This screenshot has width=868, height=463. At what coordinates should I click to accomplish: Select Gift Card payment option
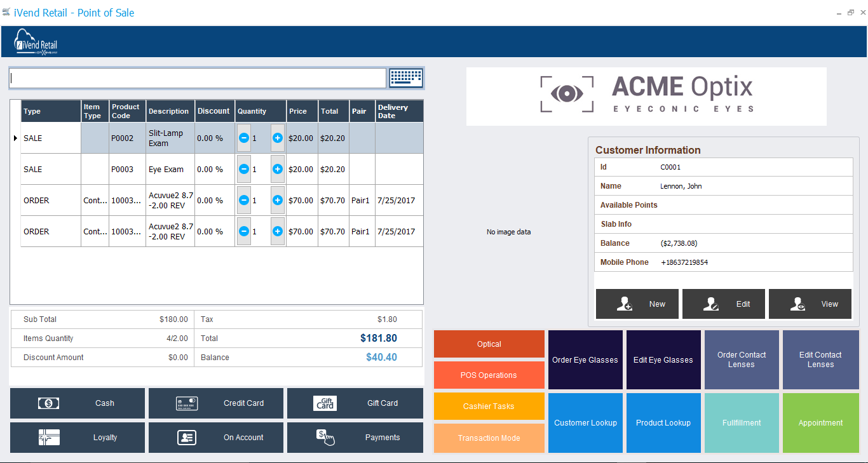(355, 403)
